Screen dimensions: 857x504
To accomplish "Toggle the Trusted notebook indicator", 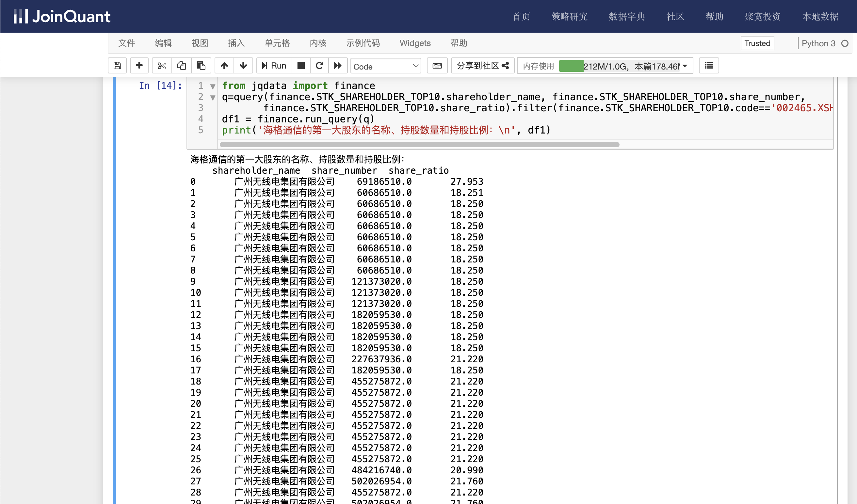I will pos(757,43).
